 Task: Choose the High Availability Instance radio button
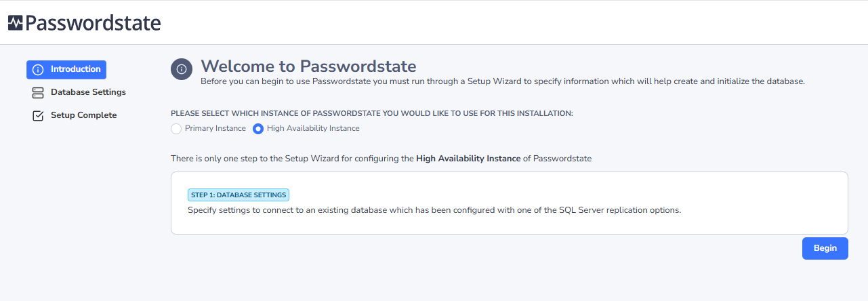point(258,128)
